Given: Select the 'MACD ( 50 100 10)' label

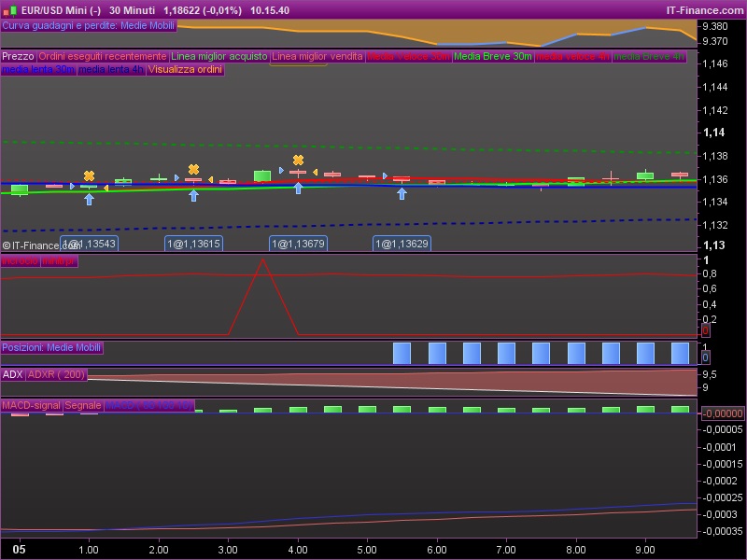Looking at the screenshot, I should click(x=149, y=405).
